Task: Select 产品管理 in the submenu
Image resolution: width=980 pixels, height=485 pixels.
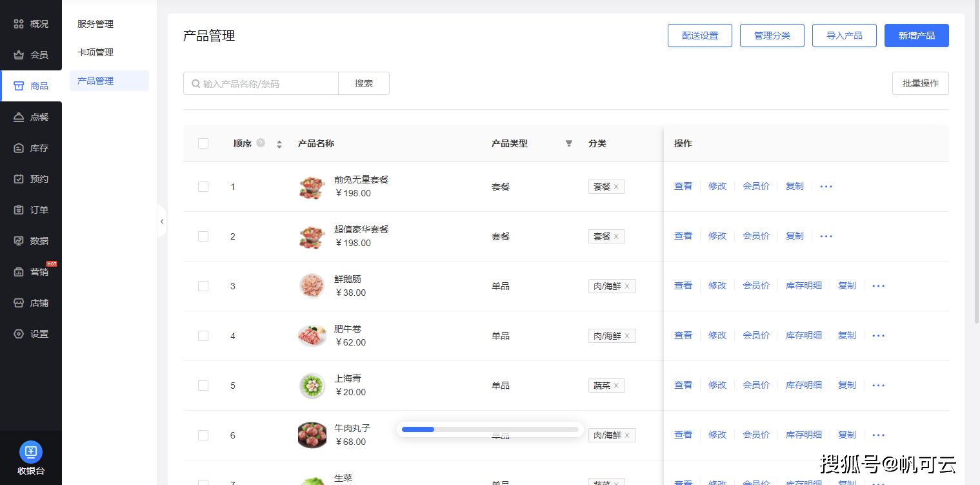Action: coord(109,81)
